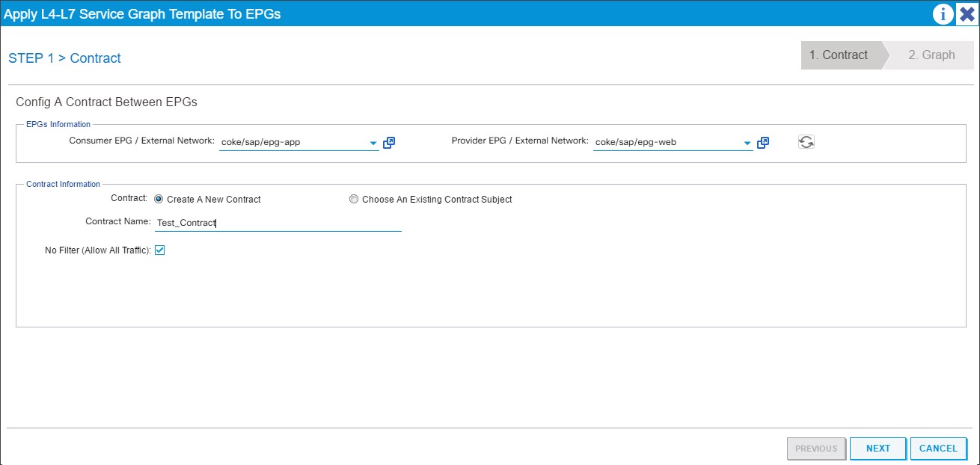Click the refresh EPGs icon
Viewport: 980px width, 465px height.
coord(806,142)
